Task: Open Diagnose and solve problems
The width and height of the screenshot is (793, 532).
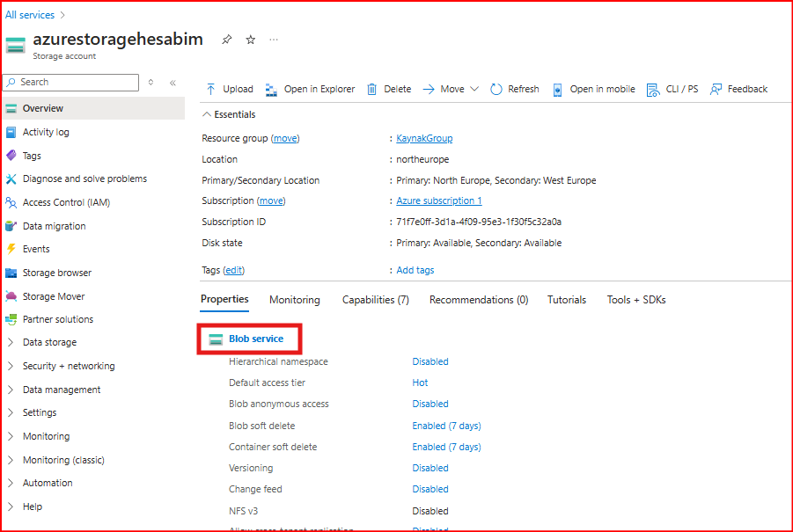Action: (84, 179)
